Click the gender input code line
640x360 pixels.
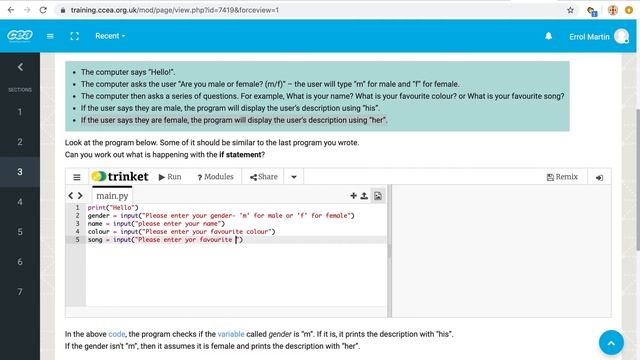pos(221,216)
